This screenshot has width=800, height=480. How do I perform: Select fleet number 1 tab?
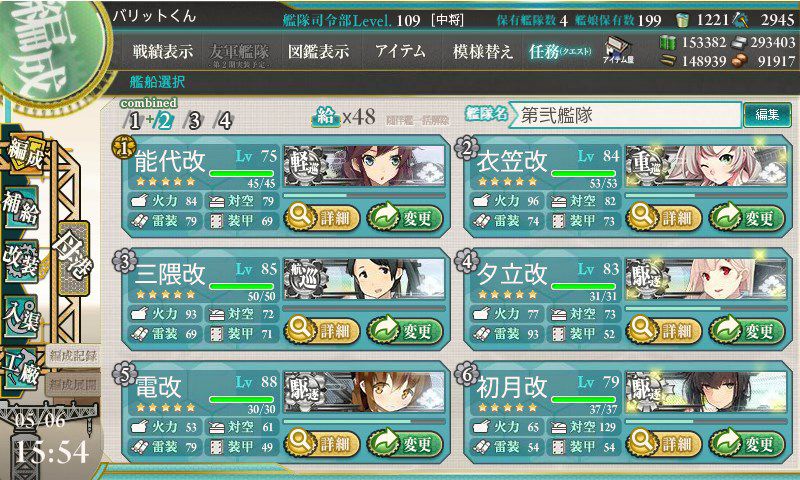[x=133, y=121]
